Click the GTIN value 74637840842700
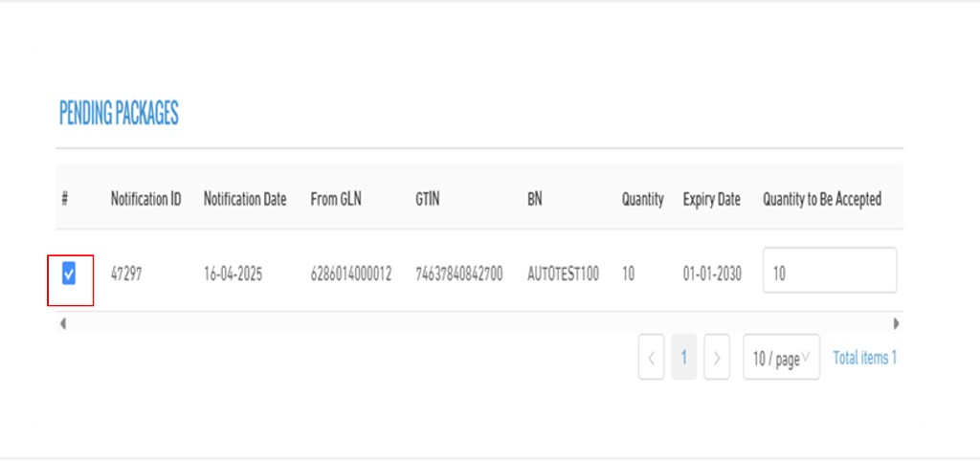Image resolution: width=980 pixels, height=461 pixels. pyautogui.click(x=458, y=274)
